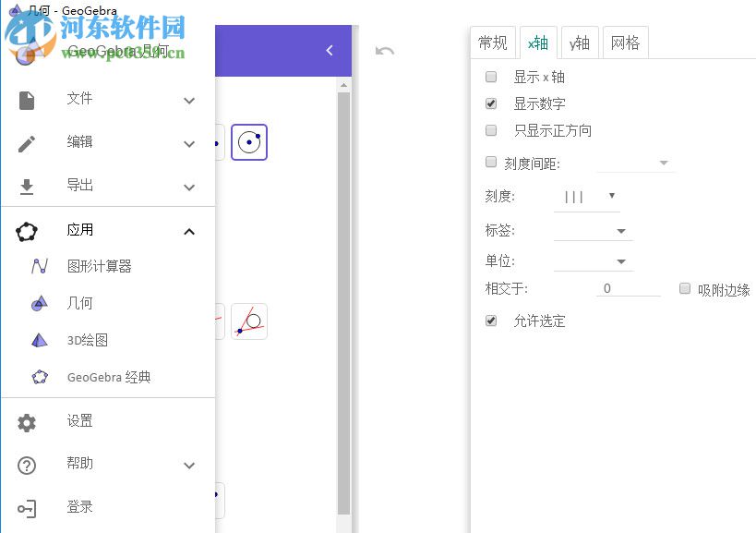Screen dimensions: 756x533
Task: Open the 单位 dropdown
Action: point(593,261)
